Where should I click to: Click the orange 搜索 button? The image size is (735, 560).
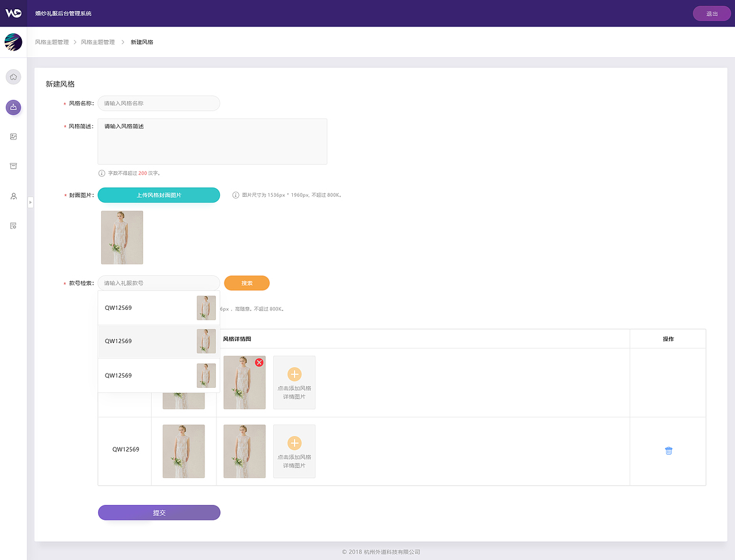pyautogui.click(x=246, y=283)
